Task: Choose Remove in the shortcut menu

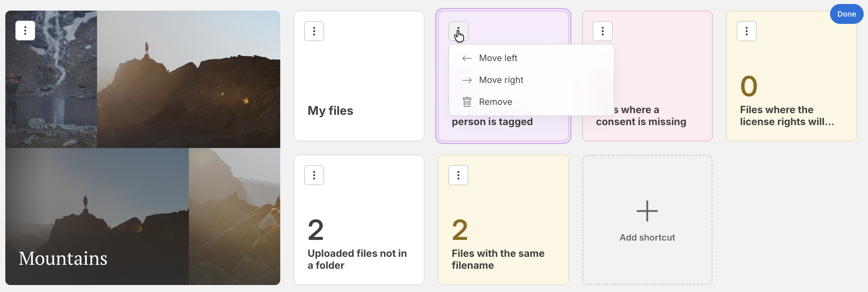Action: click(495, 102)
